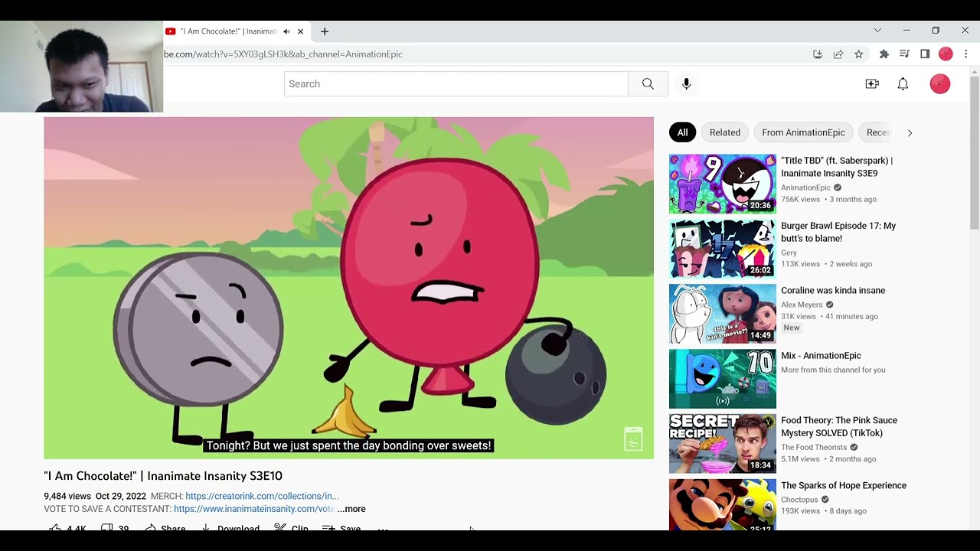Open the "Title TBD" (ft. Saberspark) title

coord(836,167)
